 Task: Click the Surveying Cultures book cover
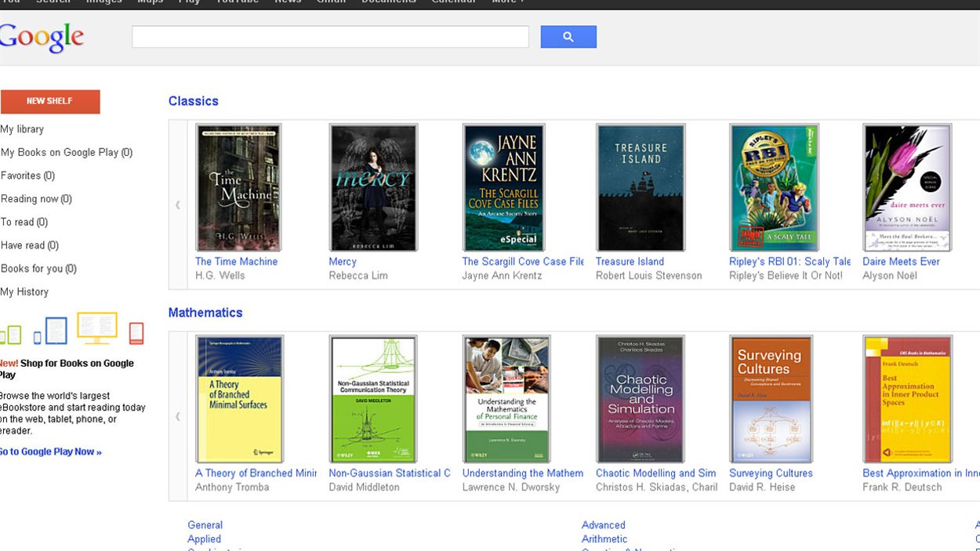[771, 399]
